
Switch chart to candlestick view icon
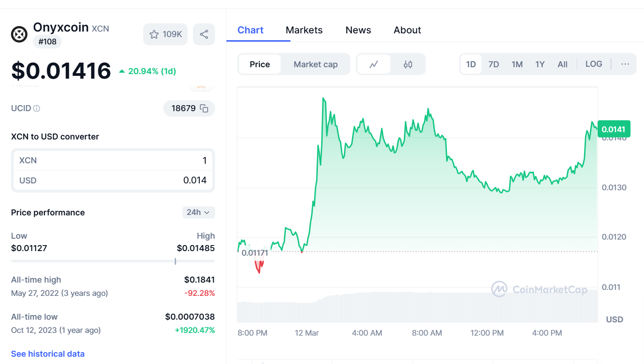coord(408,64)
